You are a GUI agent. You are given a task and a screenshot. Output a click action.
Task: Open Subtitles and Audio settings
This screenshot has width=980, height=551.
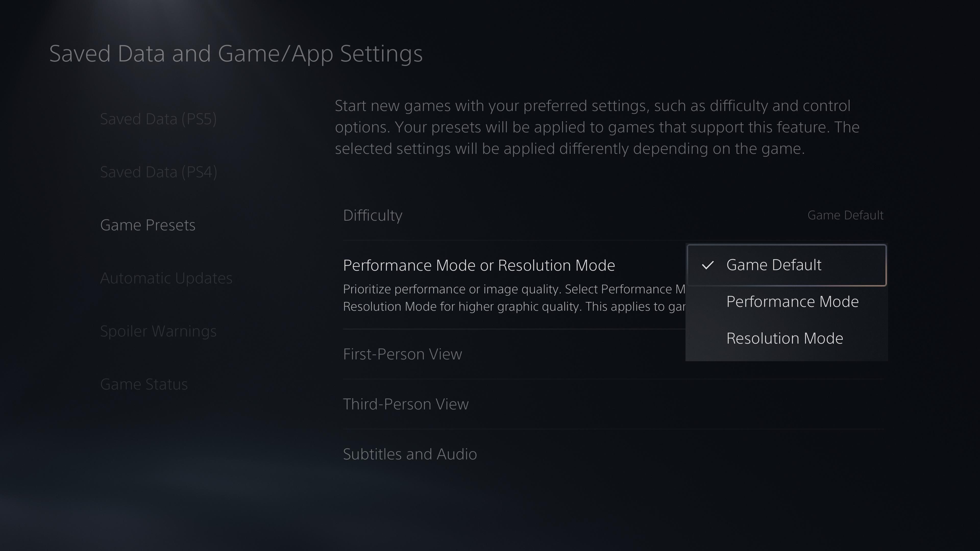(x=613, y=454)
